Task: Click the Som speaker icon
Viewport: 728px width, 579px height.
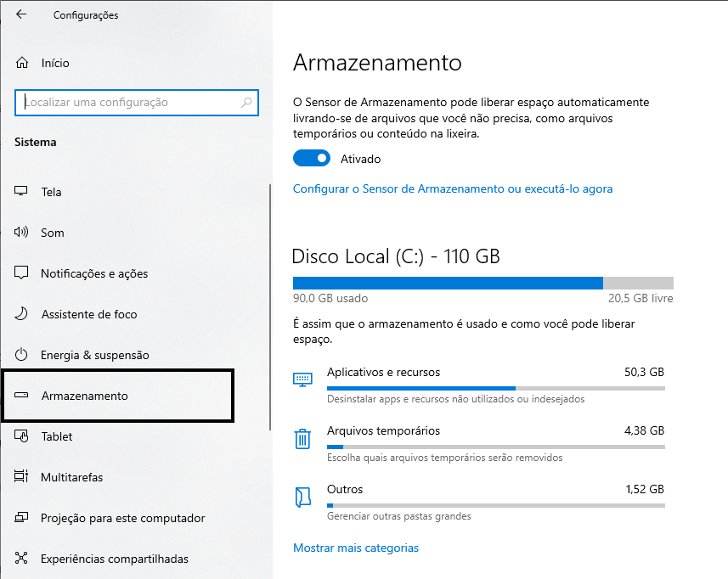Action: click(22, 233)
